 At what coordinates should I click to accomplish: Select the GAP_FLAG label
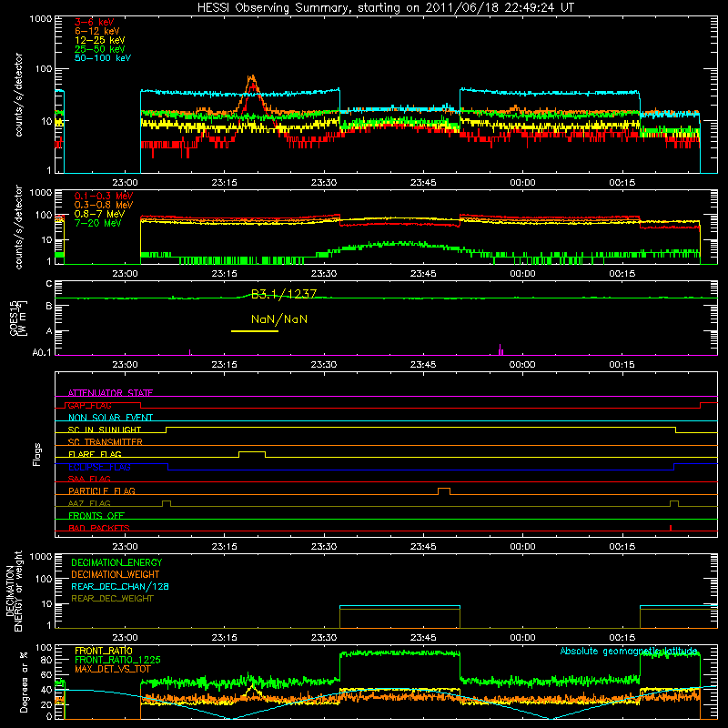click(89, 405)
